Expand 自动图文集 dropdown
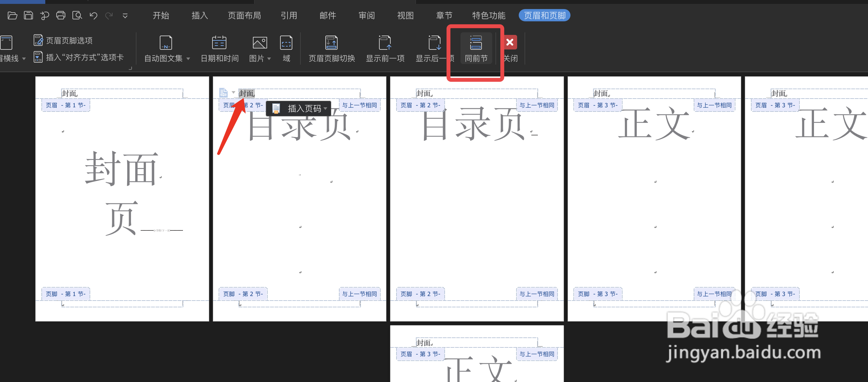The image size is (868, 382). 188,58
